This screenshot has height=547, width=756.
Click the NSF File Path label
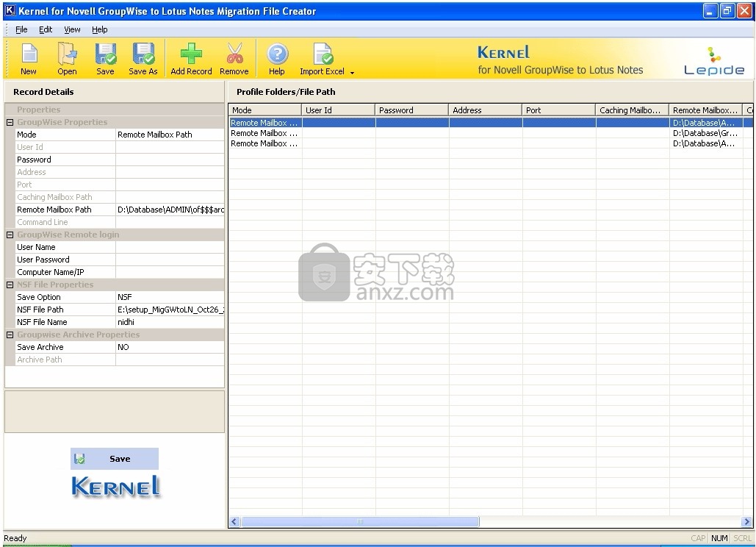[x=40, y=310]
